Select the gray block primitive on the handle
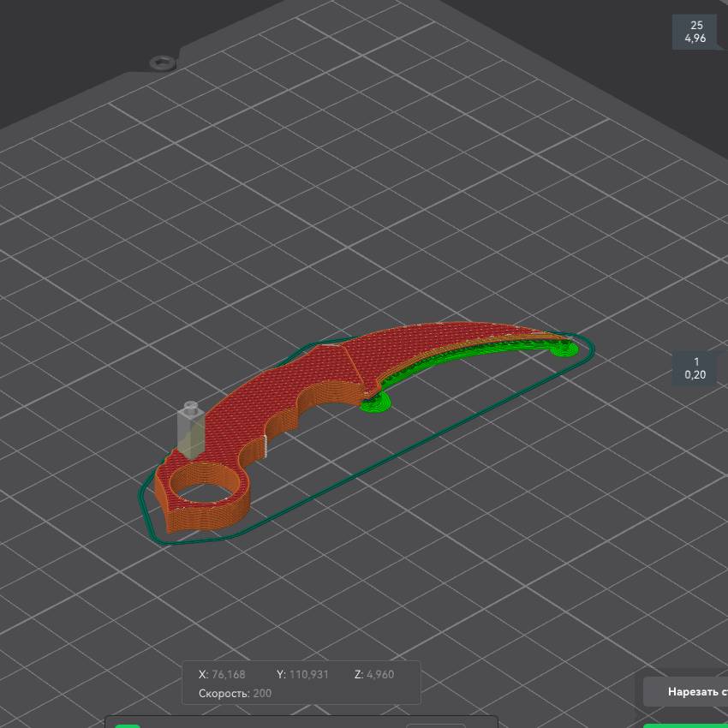Image resolution: width=728 pixels, height=728 pixels. (190, 430)
